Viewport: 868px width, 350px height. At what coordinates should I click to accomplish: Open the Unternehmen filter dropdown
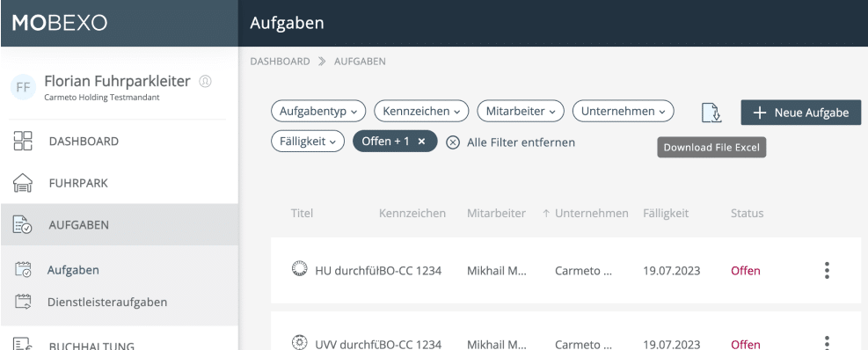coord(623,112)
